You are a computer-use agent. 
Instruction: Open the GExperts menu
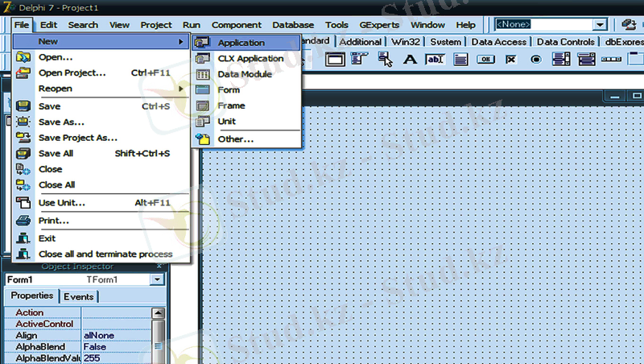pyautogui.click(x=379, y=25)
